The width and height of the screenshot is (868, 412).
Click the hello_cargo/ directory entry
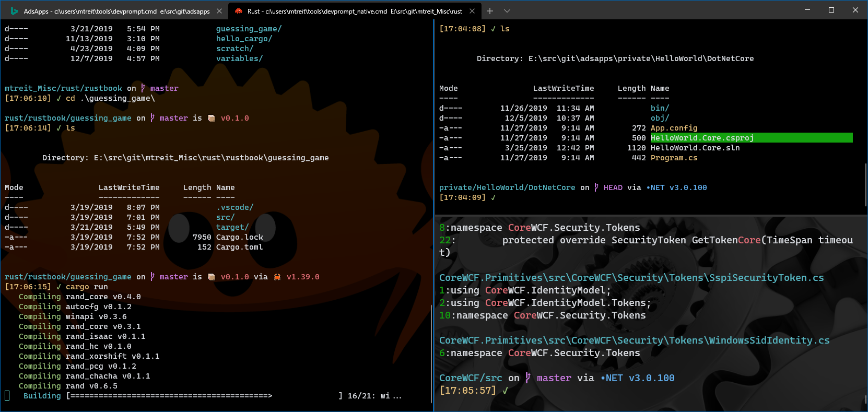click(244, 39)
